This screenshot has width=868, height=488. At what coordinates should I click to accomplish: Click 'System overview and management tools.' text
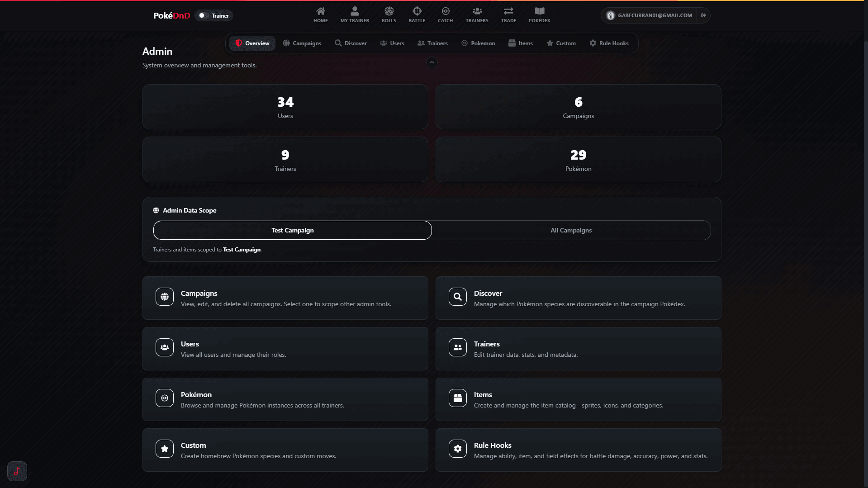(x=199, y=65)
